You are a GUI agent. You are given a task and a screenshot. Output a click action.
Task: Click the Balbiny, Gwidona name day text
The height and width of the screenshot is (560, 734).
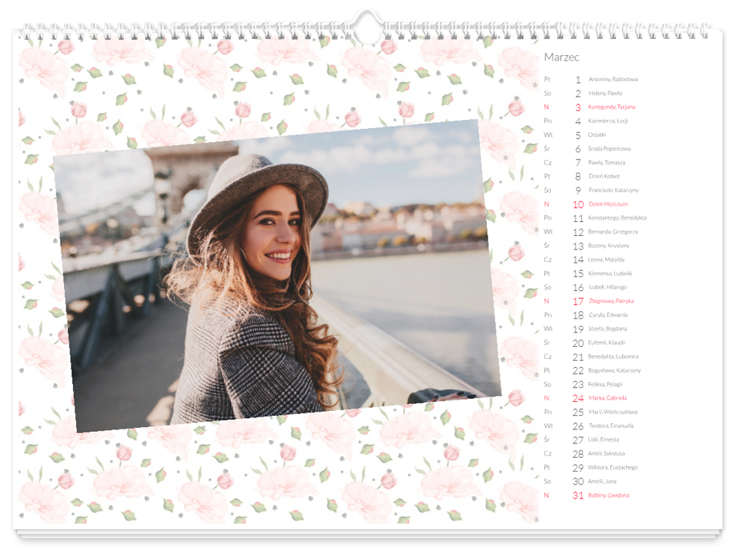coord(608,495)
